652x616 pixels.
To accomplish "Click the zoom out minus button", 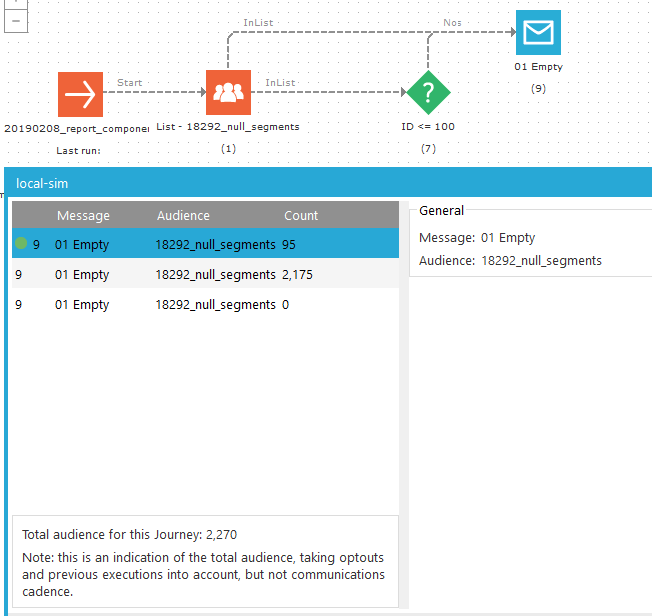I will (16, 21).
